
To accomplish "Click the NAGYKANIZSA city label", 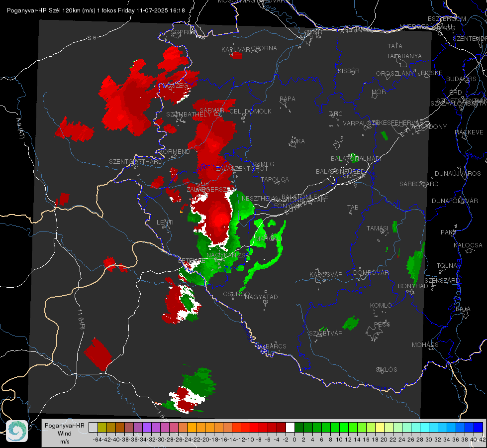I will 228,255.
